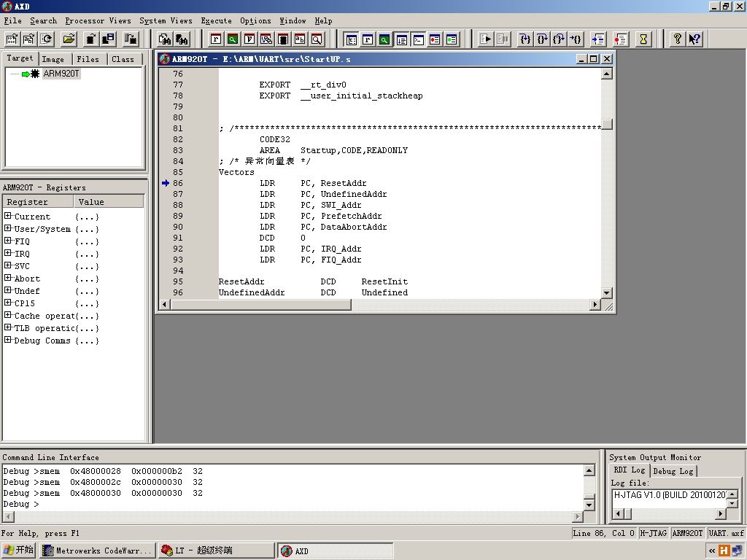The image size is (747, 560).
Task: Switch to the Debug Log tab
Action: [673, 471]
